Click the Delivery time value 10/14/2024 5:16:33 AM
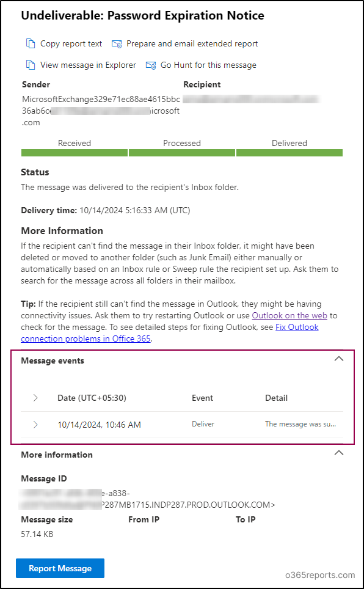The width and height of the screenshot is (364, 589). (x=135, y=210)
